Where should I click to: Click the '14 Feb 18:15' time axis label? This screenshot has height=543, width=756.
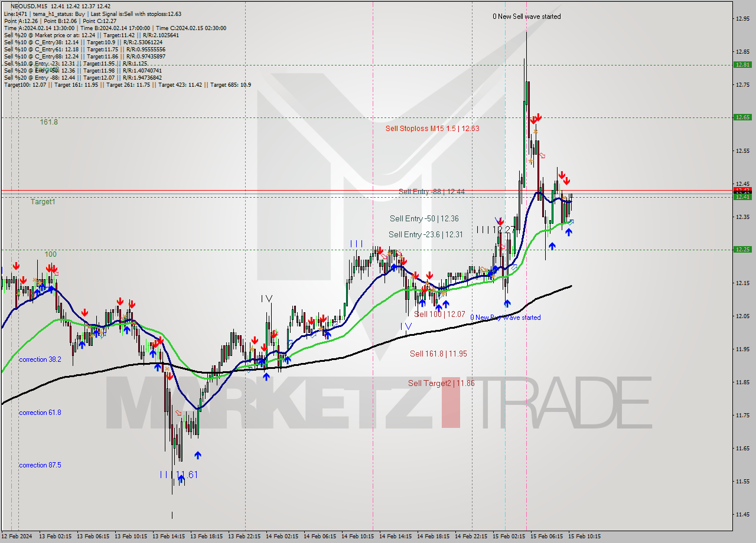tap(433, 537)
